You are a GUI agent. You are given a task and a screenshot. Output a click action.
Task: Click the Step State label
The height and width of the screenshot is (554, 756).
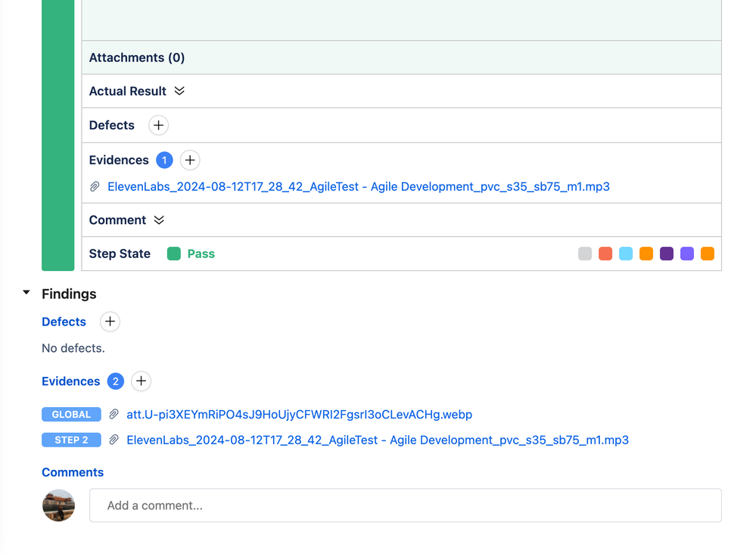tap(120, 254)
